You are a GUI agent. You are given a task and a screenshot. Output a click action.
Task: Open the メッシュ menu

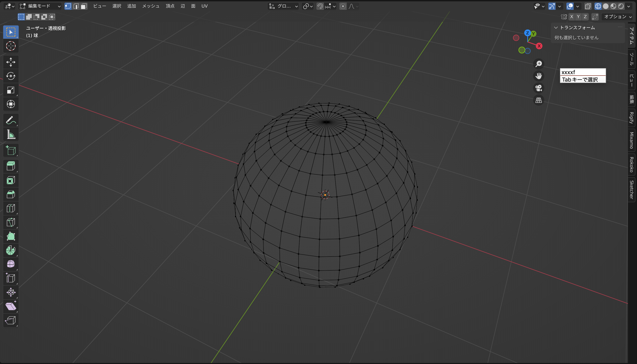pyautogui.click(x=151, y=6)
